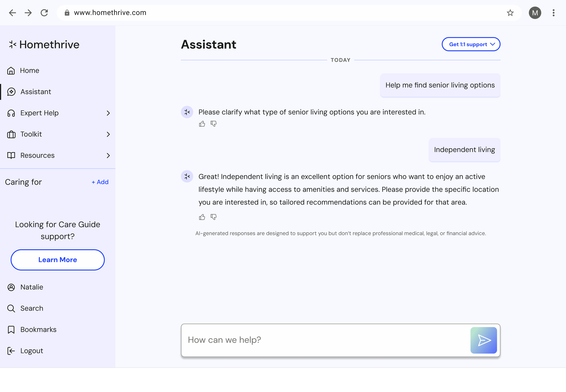
Task: Open Bookmarks from sidebar
Action: [x=38, y=330]
